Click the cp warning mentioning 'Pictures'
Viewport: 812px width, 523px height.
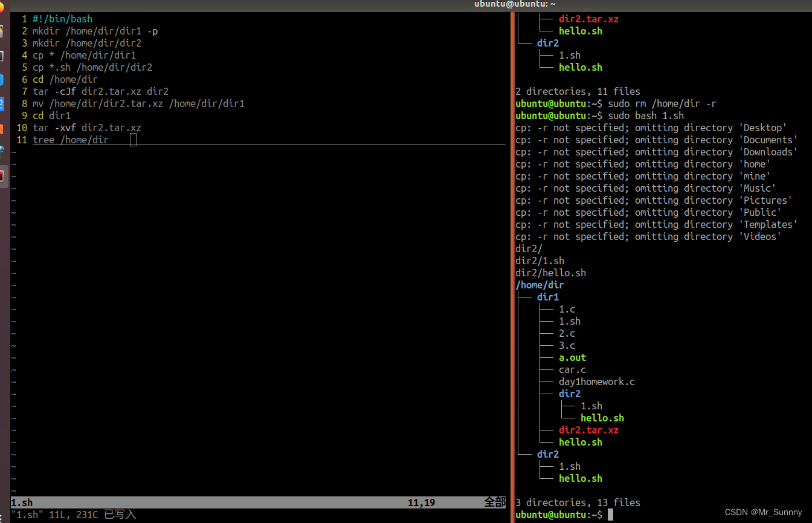tap(654, 200)
